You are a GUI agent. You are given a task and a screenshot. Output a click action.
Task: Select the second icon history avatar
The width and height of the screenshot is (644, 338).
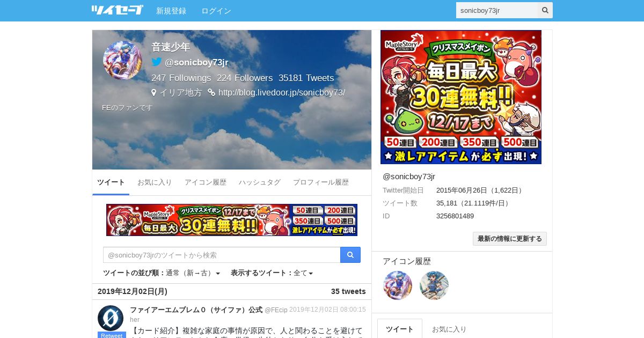point(434,285)
